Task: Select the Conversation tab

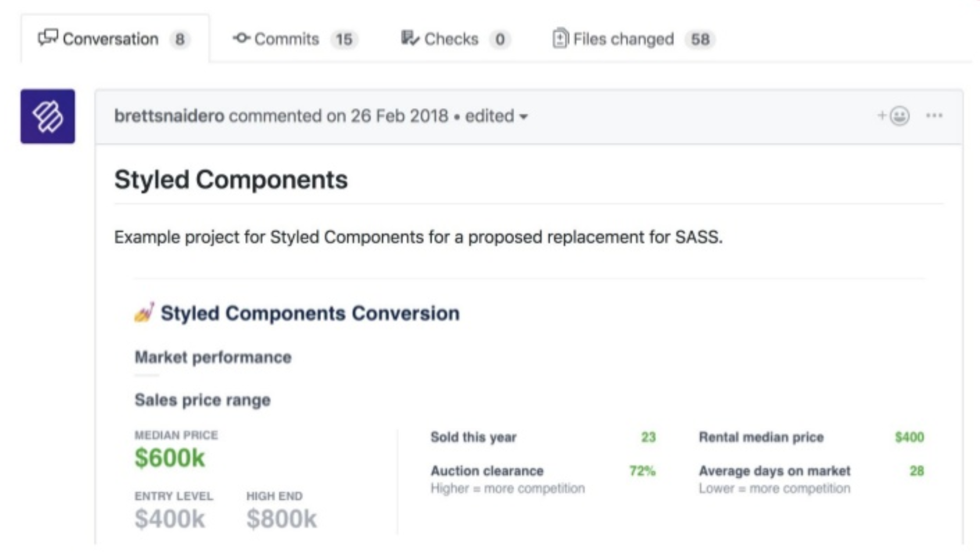Action: pyautogui.click(x=110, y=39)
